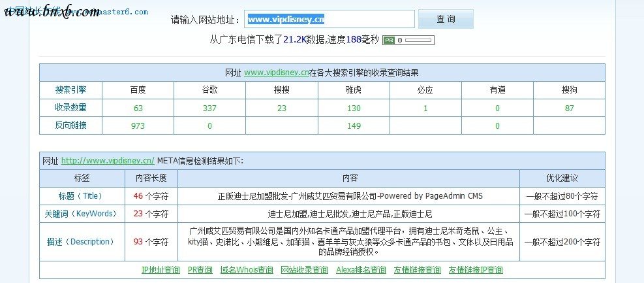Click the green PR badge icon

pyautogui.click(x=388, y=40)
